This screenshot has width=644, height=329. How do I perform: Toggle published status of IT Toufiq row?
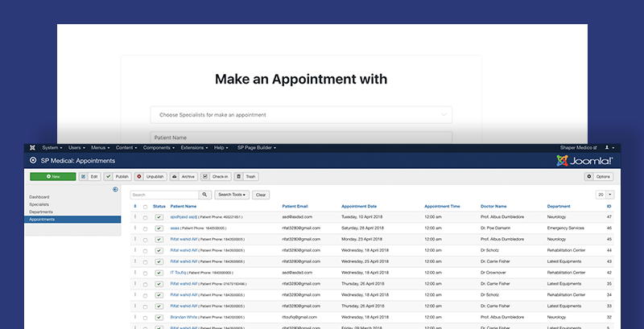[x=159, y=273]
